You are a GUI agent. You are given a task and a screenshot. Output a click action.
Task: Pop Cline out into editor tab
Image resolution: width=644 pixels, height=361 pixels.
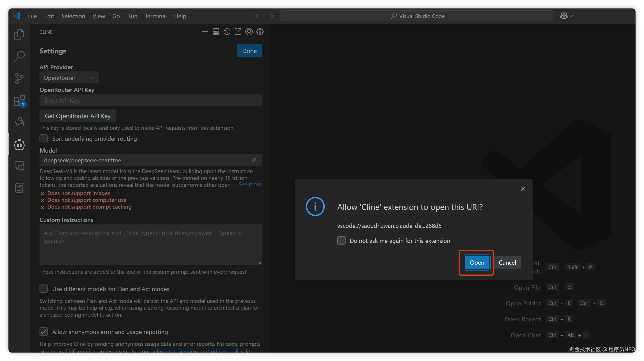[x=238, y=32]
